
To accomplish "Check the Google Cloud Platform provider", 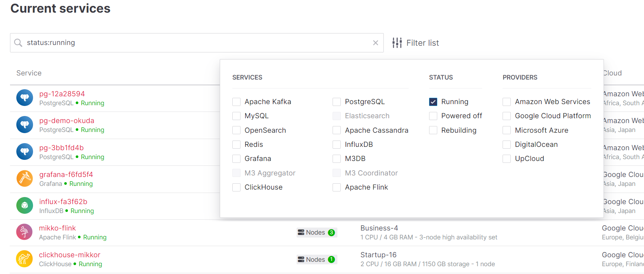I will coord(507,116).
